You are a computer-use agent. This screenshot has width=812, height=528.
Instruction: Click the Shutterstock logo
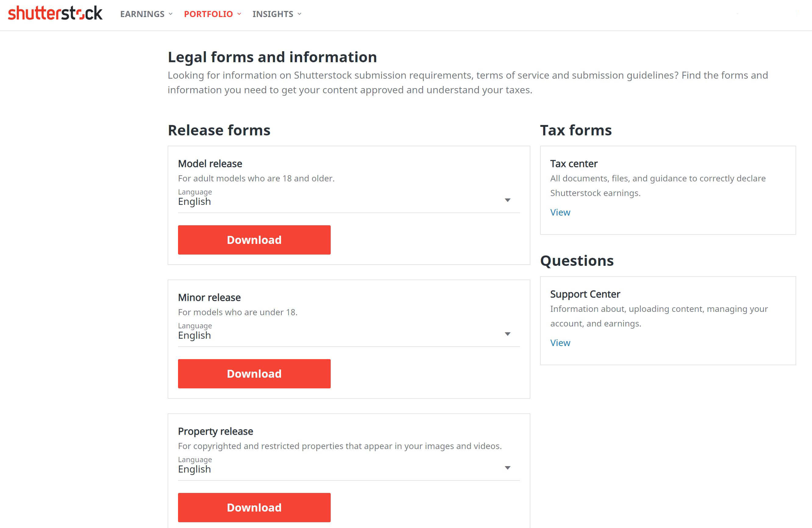click(55, 14)
